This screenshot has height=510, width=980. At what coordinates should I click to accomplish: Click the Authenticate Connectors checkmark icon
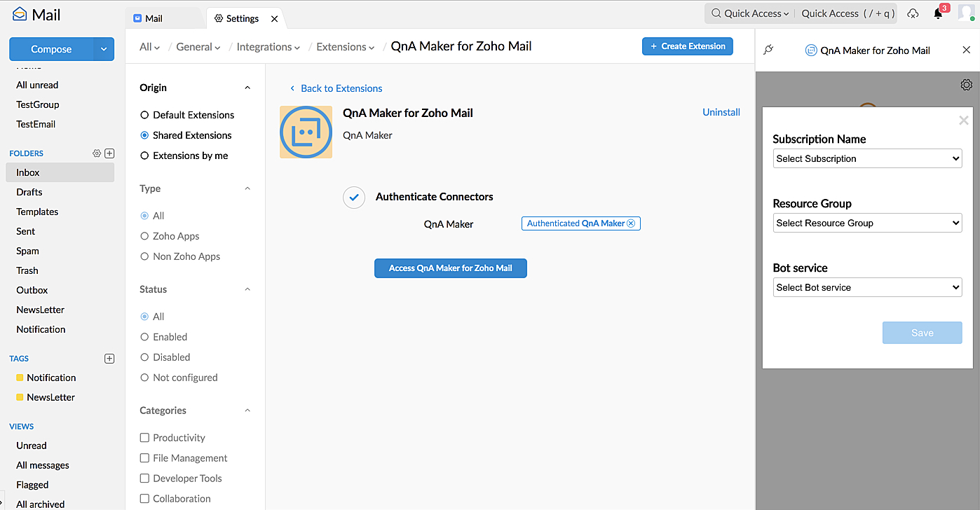354,198
